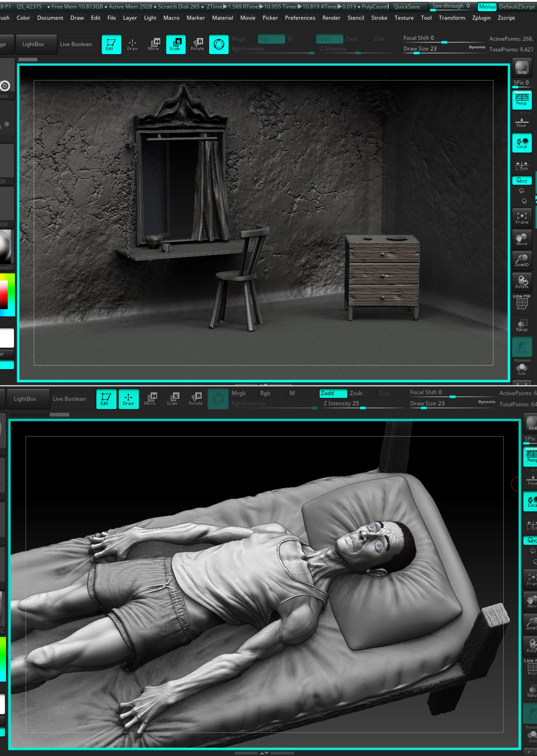
Task: Select Draw mode icon in top toolbar
Action: point(132,44)
